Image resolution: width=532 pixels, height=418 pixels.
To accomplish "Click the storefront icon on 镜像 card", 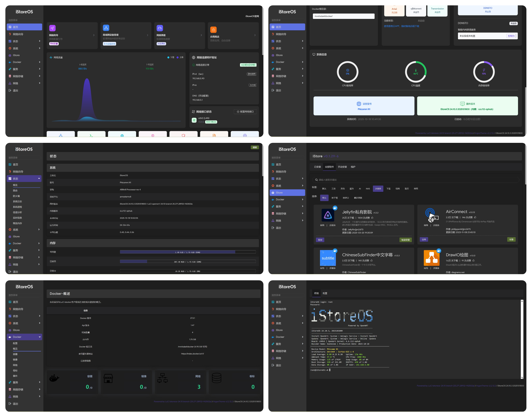I will click(108, 378).
